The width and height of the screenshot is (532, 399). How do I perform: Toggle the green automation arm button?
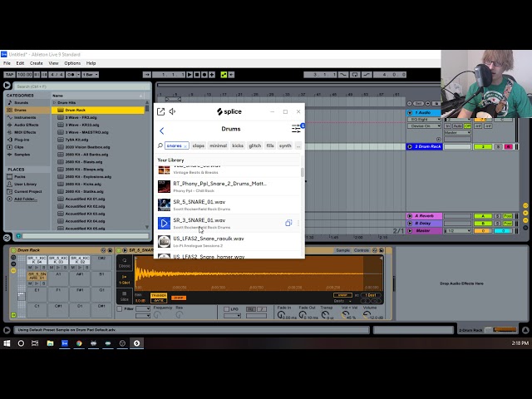(224, 75)
